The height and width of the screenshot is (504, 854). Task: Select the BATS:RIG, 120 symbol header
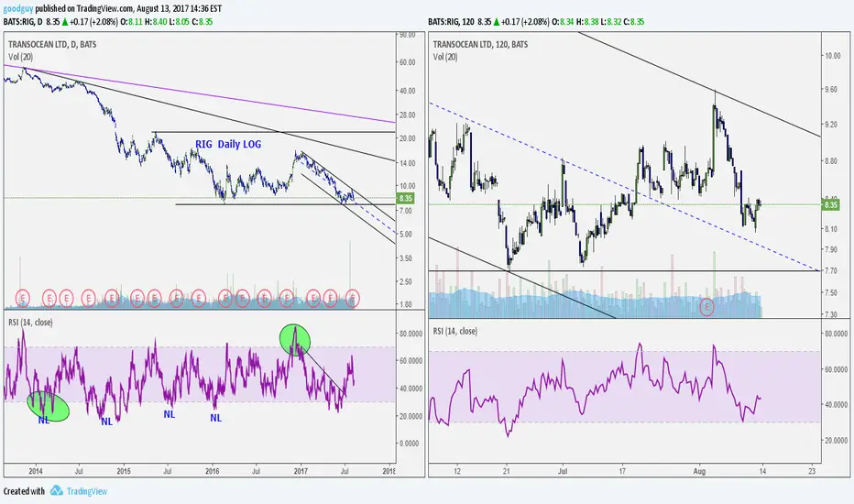point(451,22)
